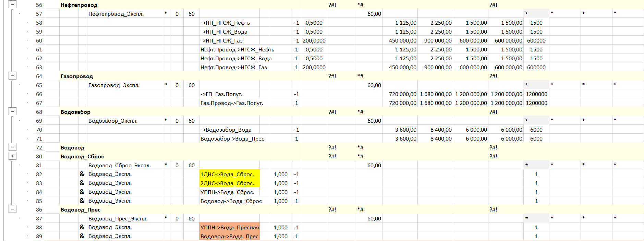Click the Газ.Провод->Газ.Попут. cell
644x241 pixels.
click(232, 103)
